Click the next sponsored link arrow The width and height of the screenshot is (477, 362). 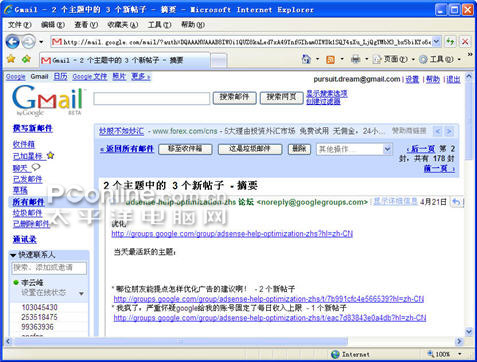coord(449,131)
